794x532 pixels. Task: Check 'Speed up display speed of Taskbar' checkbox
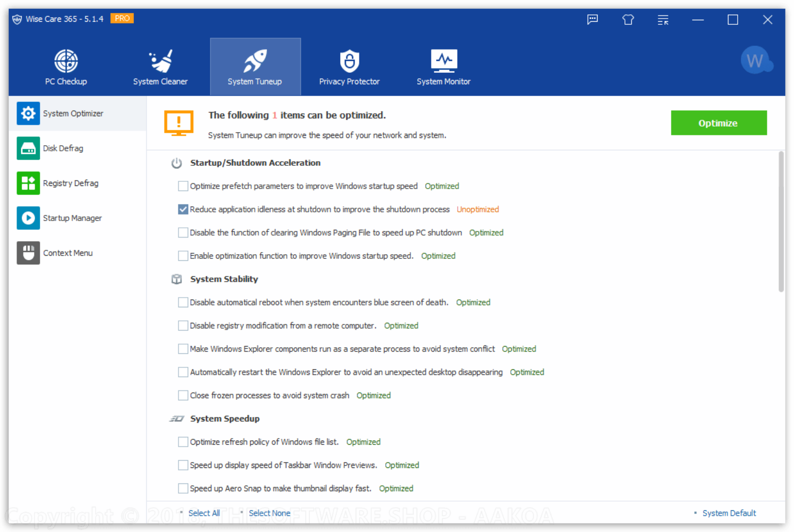[183, 465]
